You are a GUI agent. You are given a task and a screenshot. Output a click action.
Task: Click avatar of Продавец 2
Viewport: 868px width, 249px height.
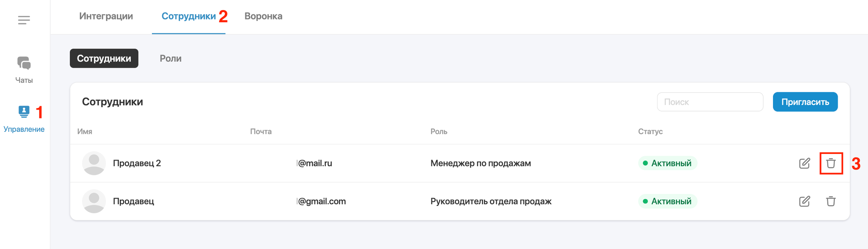click(x=94, y=163)
